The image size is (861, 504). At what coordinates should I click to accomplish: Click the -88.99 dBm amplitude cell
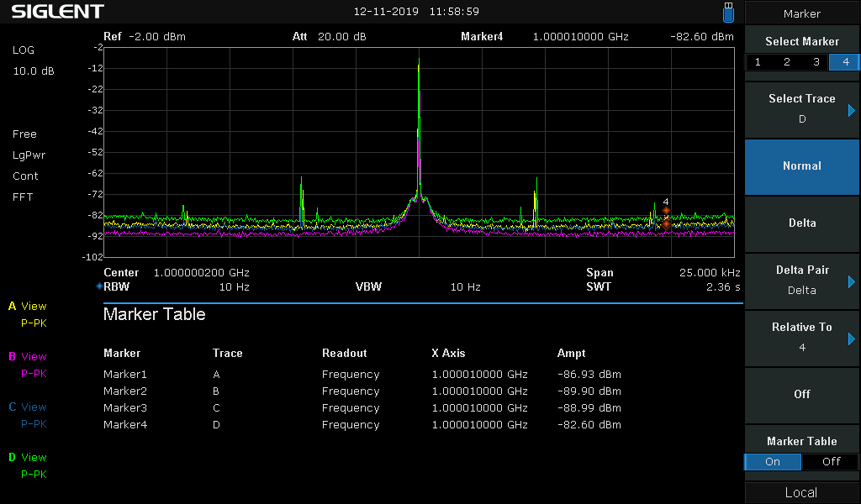[589, 408]
